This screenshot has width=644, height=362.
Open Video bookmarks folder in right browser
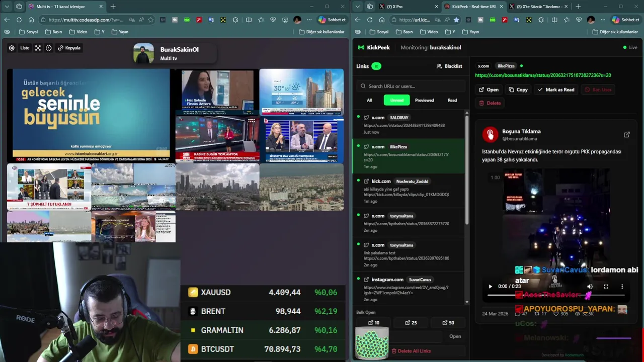[x=429, y=32]
